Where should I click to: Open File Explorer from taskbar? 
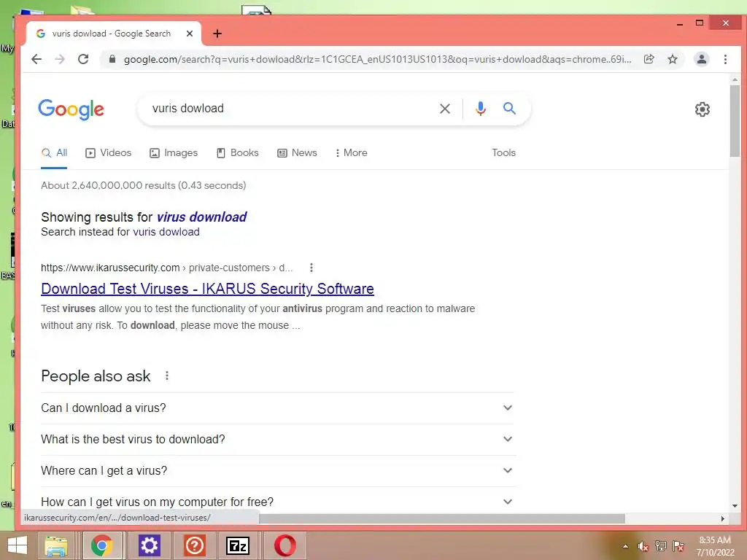[56, 545]
